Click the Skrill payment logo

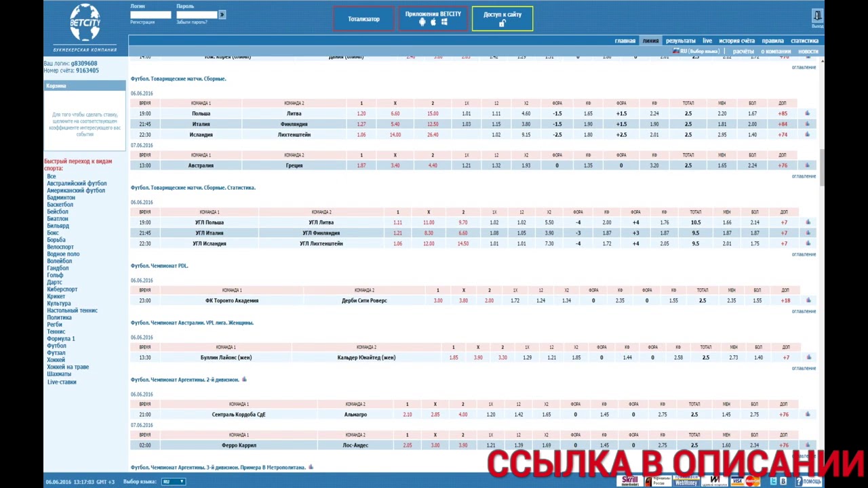tap(630, 481)
